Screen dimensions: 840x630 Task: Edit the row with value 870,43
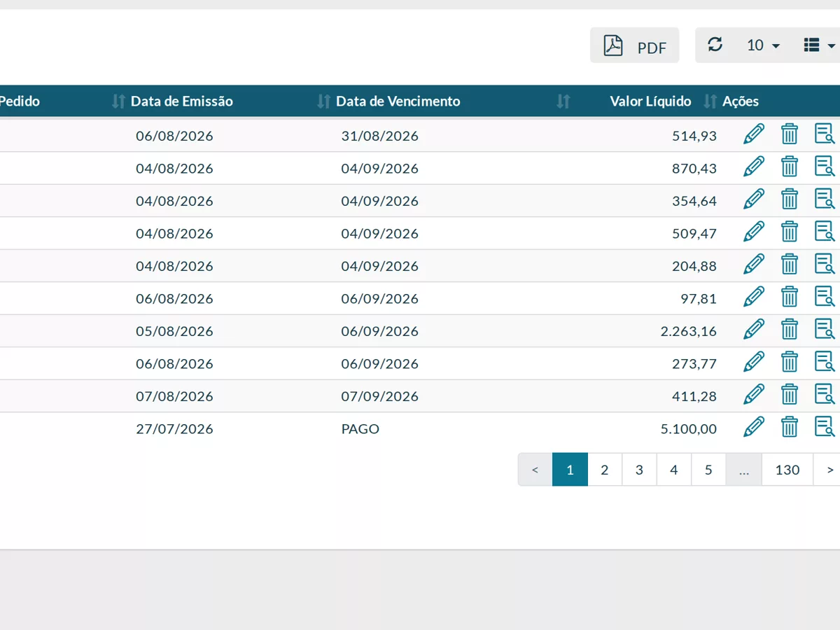[753, 167]
